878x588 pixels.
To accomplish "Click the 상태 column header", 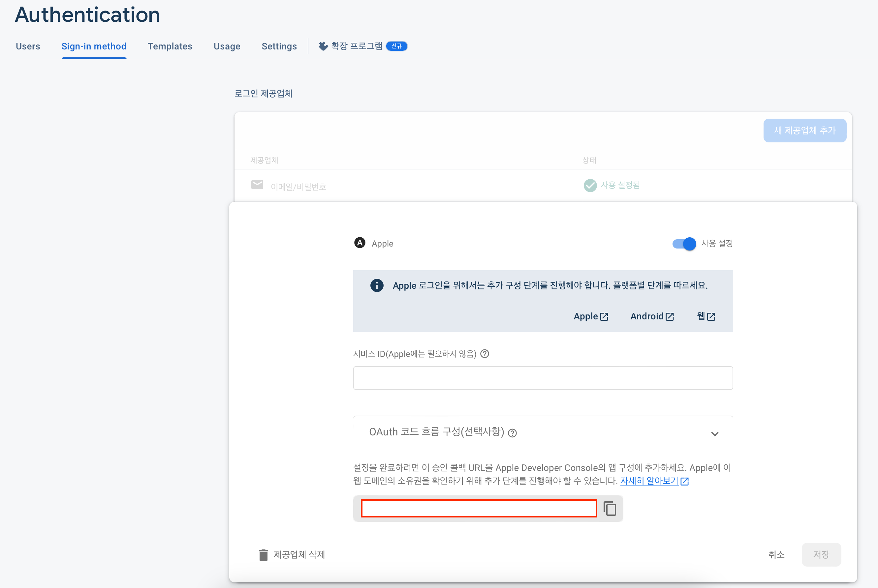I will [589, 160].
